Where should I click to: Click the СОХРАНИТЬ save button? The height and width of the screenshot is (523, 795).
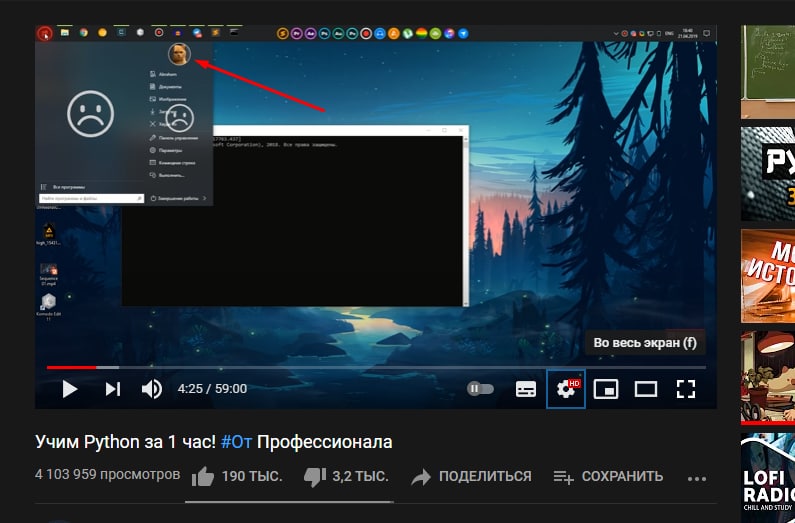pos(608,477)
